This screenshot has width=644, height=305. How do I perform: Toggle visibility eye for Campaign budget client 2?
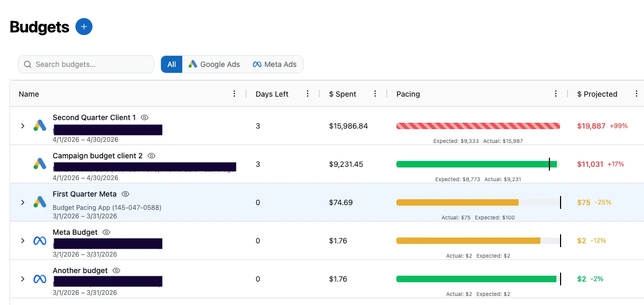pyautogui.click(x=151, y=156)
